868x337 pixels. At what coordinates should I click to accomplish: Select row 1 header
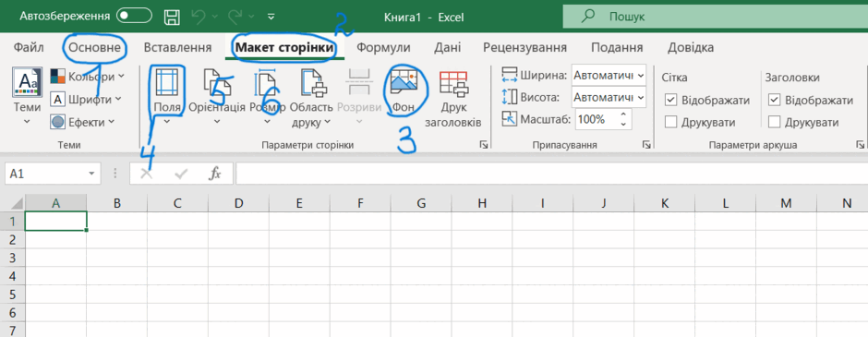(x=13, y=221)
